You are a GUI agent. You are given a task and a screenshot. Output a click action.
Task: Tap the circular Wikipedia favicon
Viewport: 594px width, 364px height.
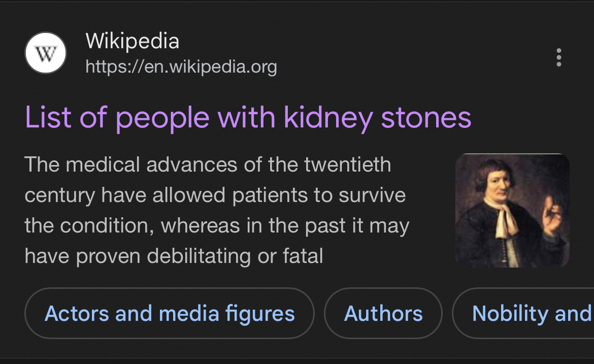(46, 53)
